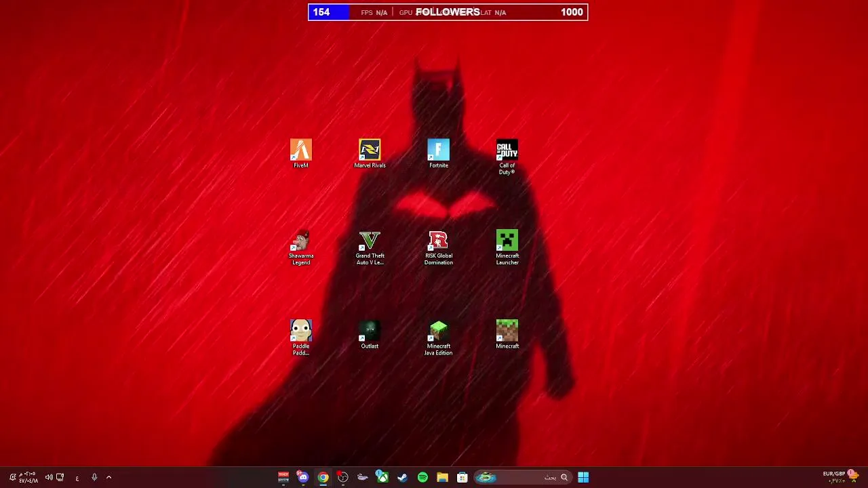Image resolution: width=868 pixels, height=488 pixels.
Task: Select the Call of Duty shortcut
Action: [507, 157]
